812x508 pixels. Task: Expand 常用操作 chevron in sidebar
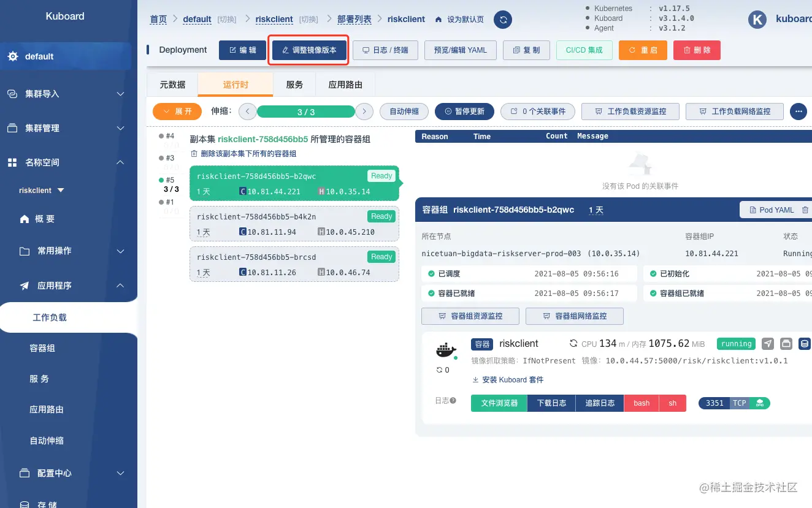point(120,251)
